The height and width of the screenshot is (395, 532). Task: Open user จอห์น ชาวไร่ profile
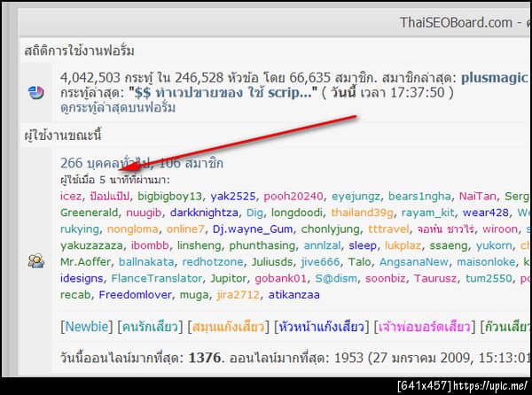446,229
